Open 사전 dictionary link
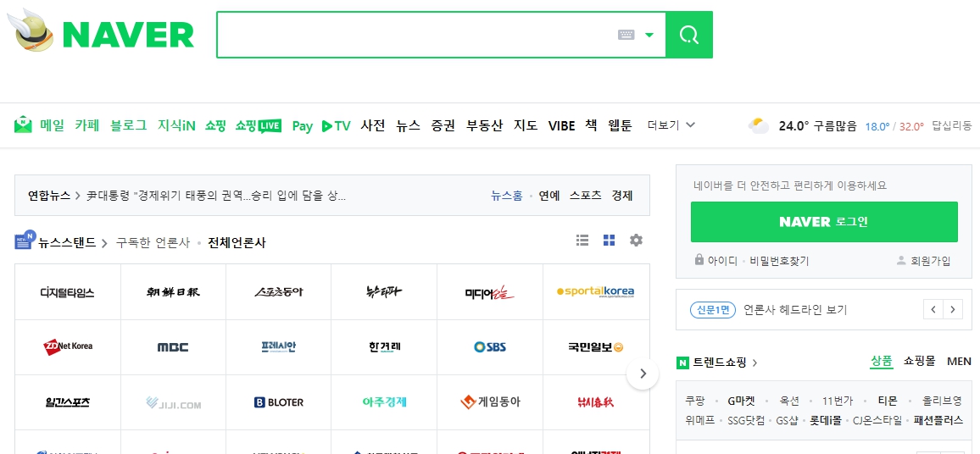980x454 pixels. 373,125
